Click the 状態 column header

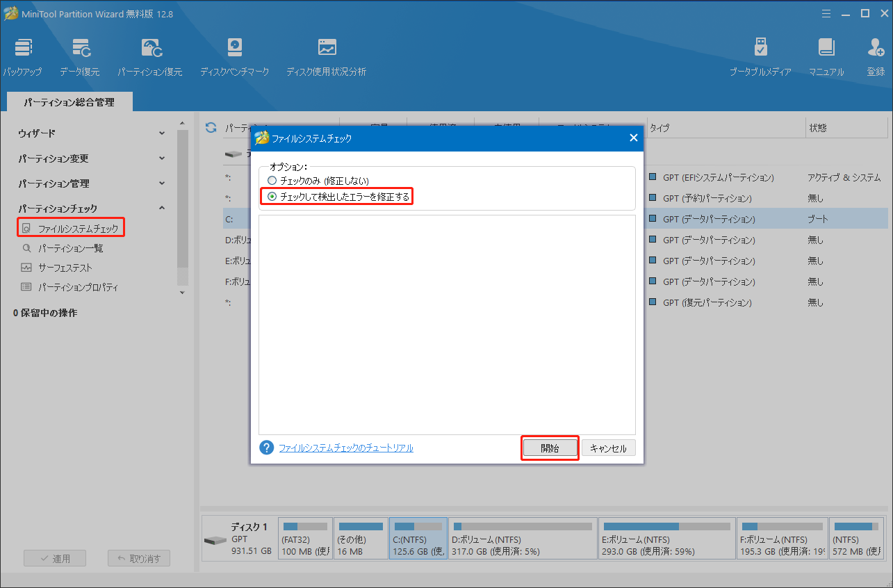point(846,128)
